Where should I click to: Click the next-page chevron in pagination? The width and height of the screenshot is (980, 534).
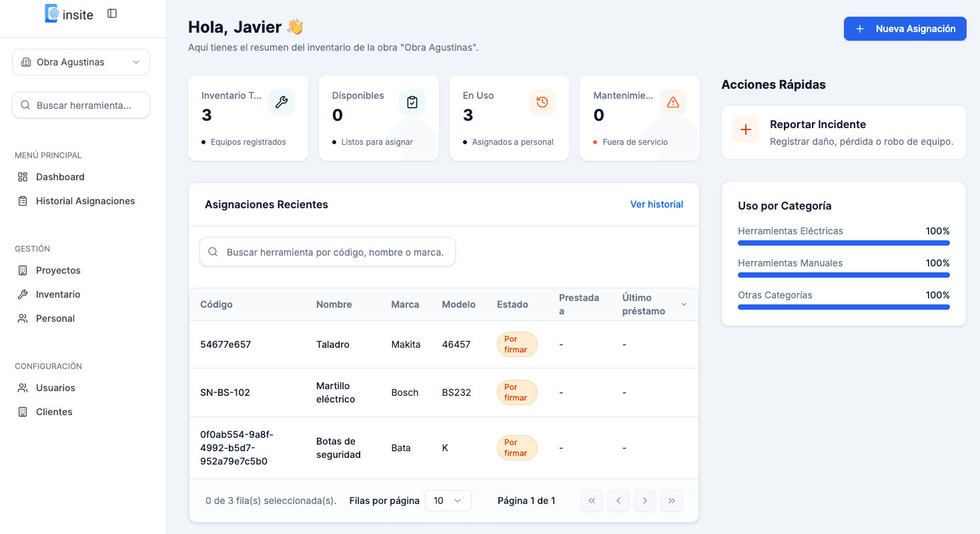tap(645, 500)
